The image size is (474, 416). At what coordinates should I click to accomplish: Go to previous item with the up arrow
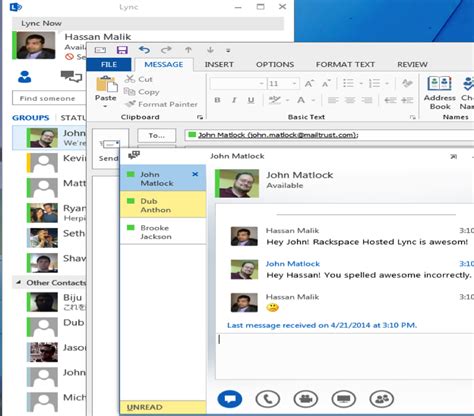(x=188, y=50)
